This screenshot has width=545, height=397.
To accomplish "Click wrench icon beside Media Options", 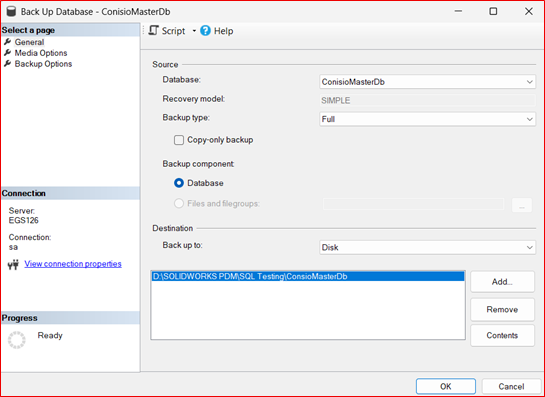I will [7, 53].
